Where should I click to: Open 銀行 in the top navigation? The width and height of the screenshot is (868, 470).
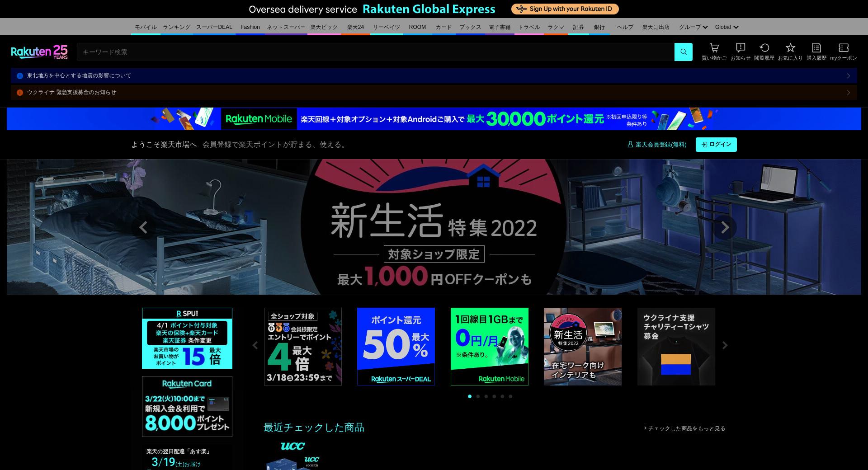pos(599,27)
